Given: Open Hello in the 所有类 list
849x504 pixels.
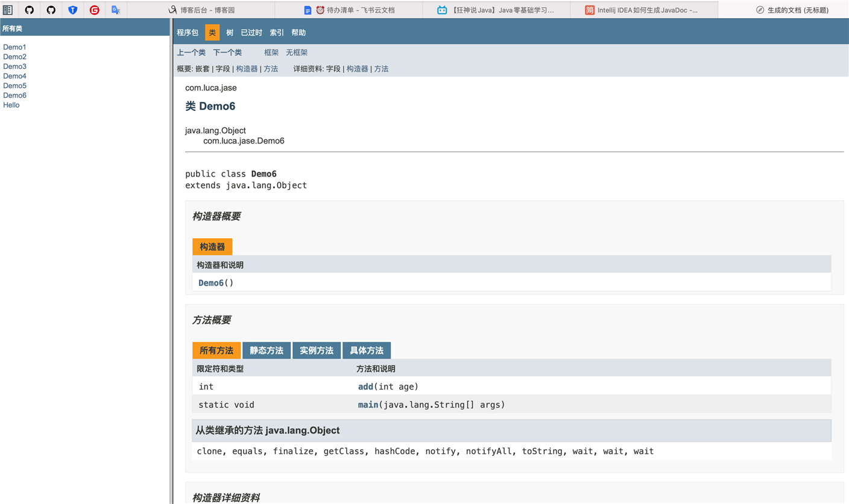Looking at the screenshot, I should (x=11, y=105).
